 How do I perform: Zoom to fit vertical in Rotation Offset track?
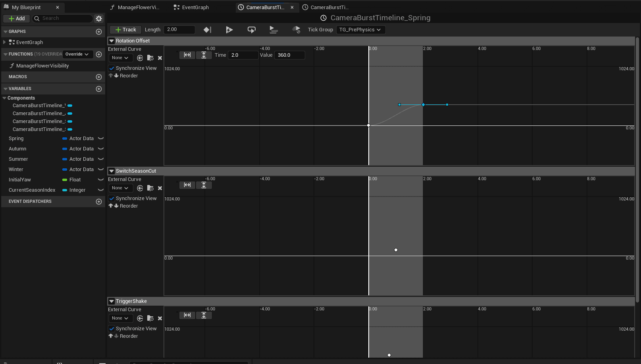point(204,55)
